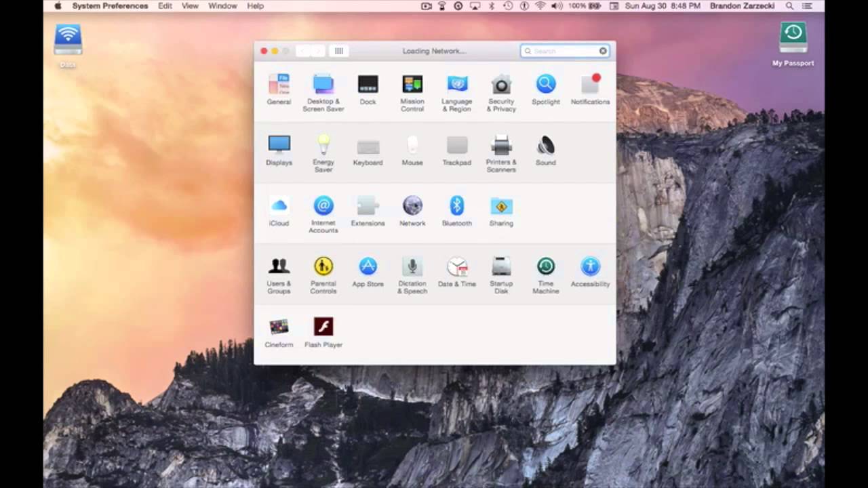The height and width of the screenshot is (488, 868).
Task: Open the Edit menu
Action: pyautogui.click(x=165, y=5)
